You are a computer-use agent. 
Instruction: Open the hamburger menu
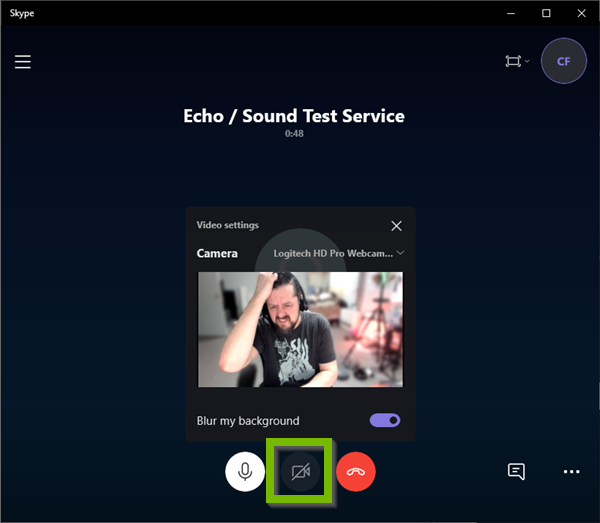pyautogui.click(x=23, y=62)
